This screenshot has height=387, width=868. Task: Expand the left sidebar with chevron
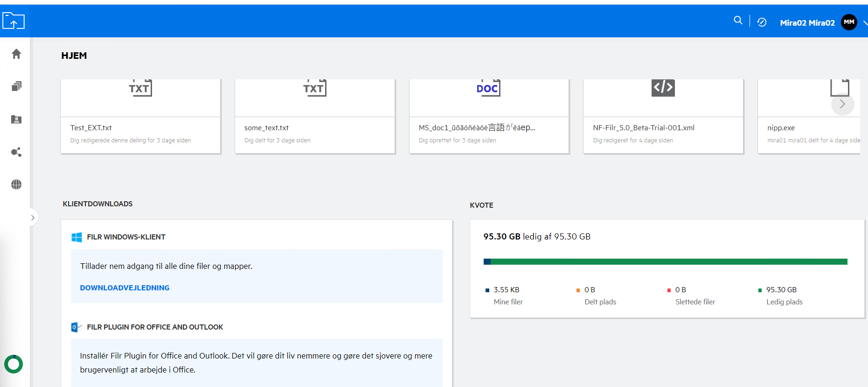pyautogui.click(x=33, y=218)
